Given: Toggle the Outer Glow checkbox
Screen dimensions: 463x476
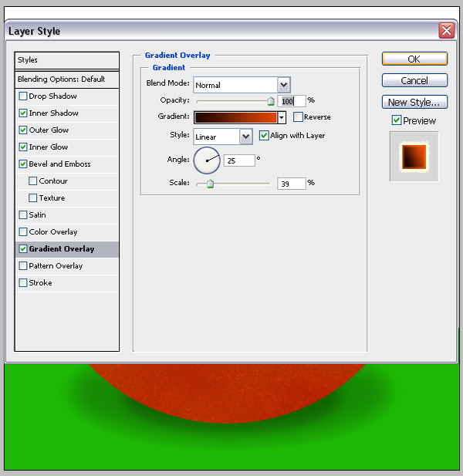Looking at the screenshot, I should click(23, 130).
